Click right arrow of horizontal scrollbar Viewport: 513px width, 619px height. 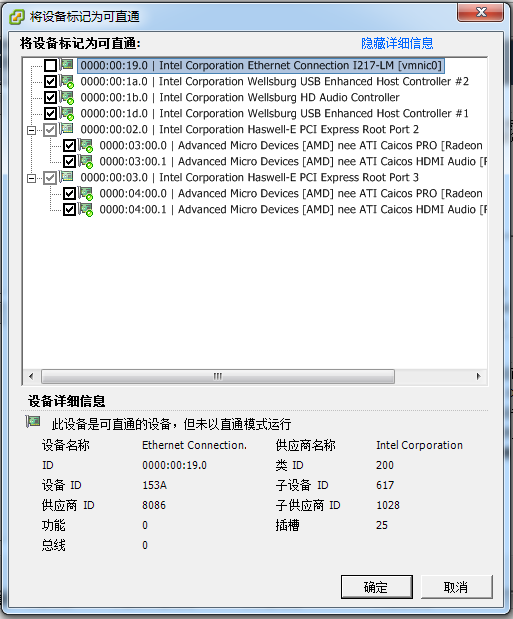[x=479, y=376]
